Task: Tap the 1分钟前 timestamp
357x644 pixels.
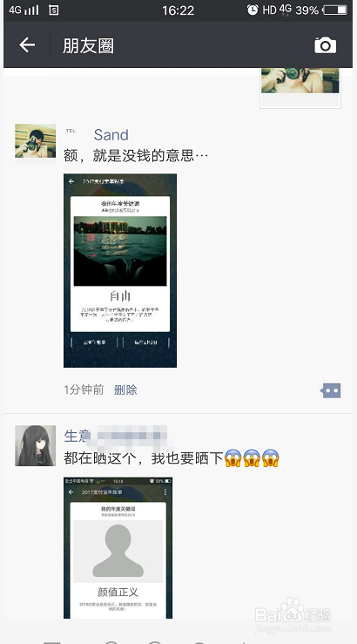Action: [84, 390]
